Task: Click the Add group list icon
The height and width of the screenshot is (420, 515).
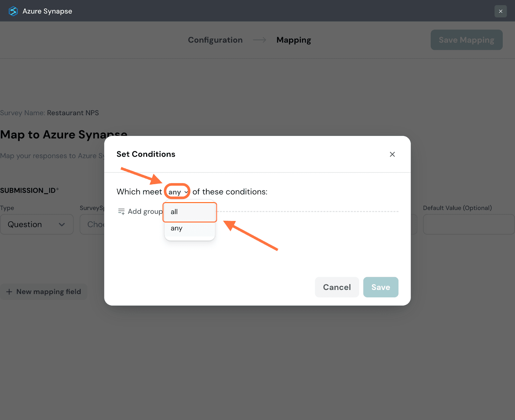Action: point(121,211)
